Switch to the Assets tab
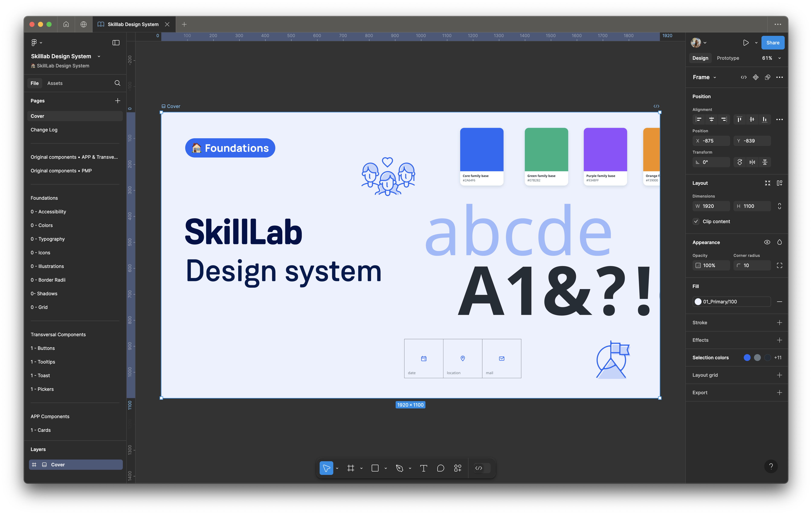 (x=55, y=83)
